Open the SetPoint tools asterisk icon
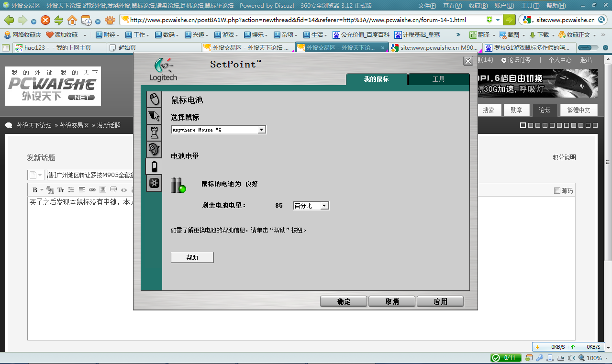Viewport: 612px width, 364px height. pyautogui.click(x=154, y=184)
